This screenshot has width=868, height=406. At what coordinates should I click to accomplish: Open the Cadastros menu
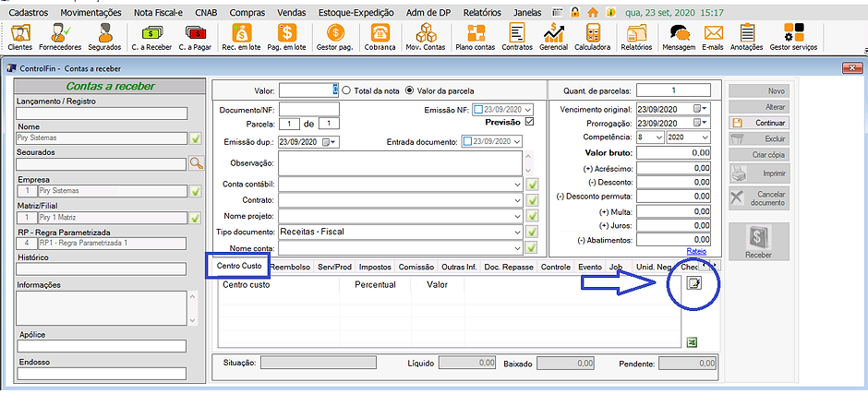[29, 12]
